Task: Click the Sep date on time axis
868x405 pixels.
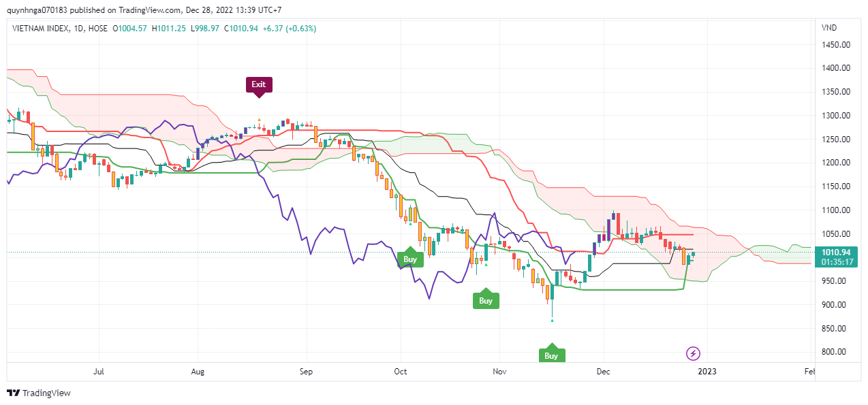Action: point(306,372)
